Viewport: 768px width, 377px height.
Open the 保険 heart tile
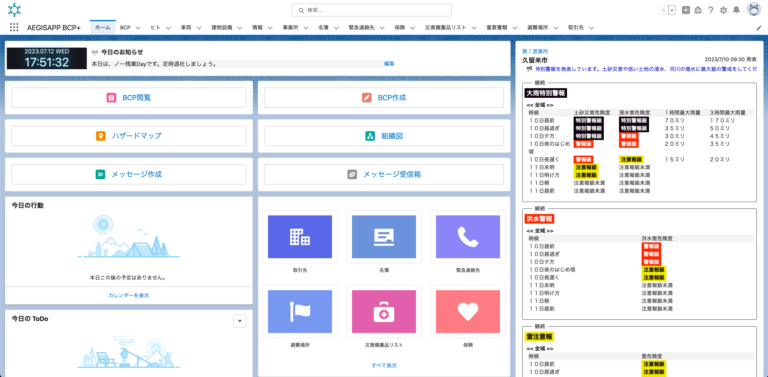(468, 312)
